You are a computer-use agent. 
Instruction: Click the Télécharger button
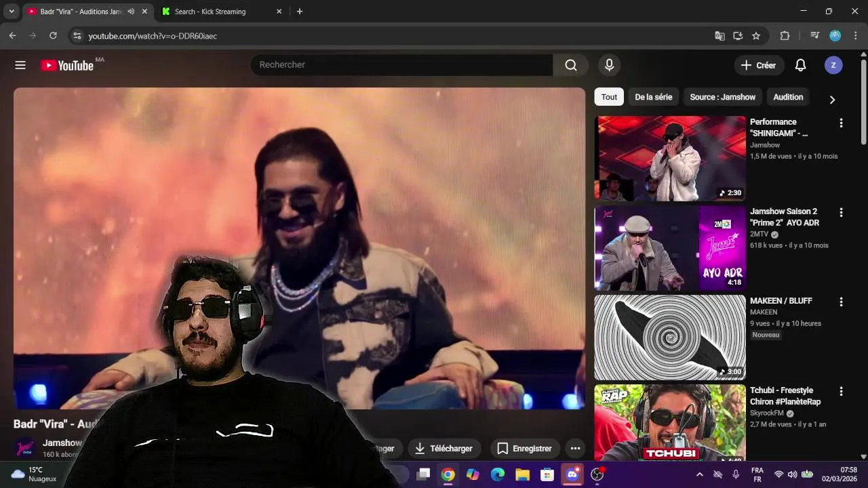[443, 449]
